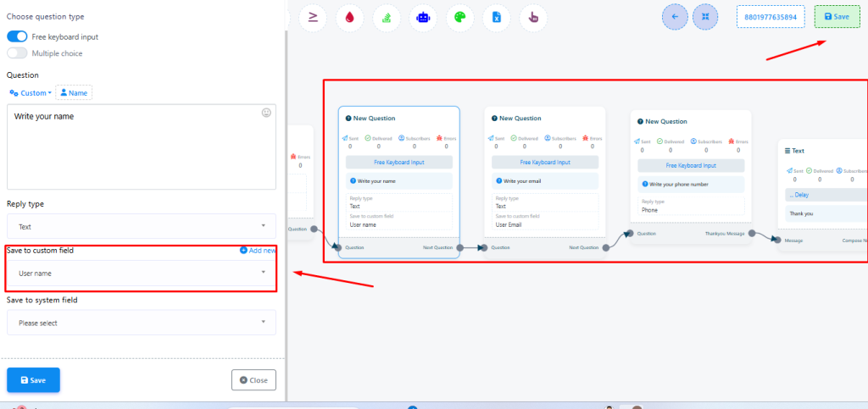Click the 8801977635894 phone number button
The width and height of the screenshot is (868, 409).
coord(771,17)
